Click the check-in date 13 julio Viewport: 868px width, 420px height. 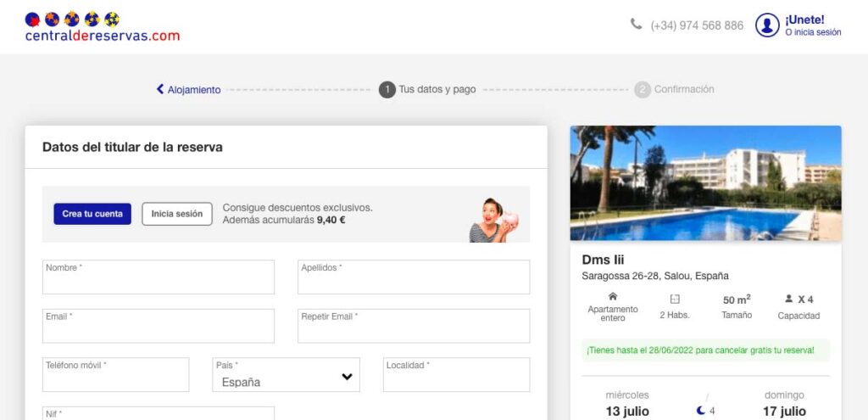point(627,412)
